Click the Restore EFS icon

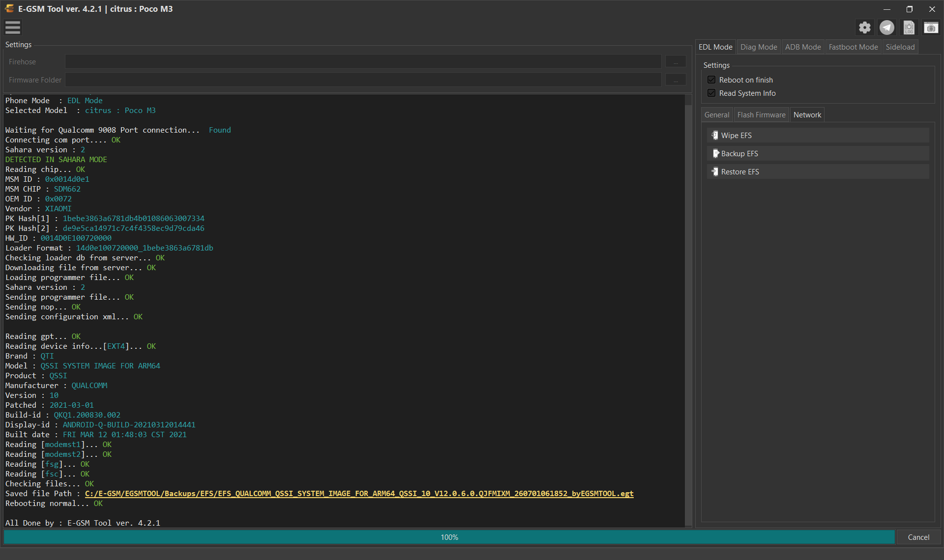[715, 171]
